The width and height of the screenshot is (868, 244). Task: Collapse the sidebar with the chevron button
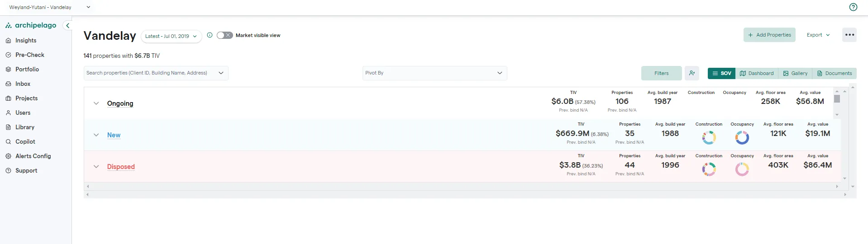(x=67, y=26)
